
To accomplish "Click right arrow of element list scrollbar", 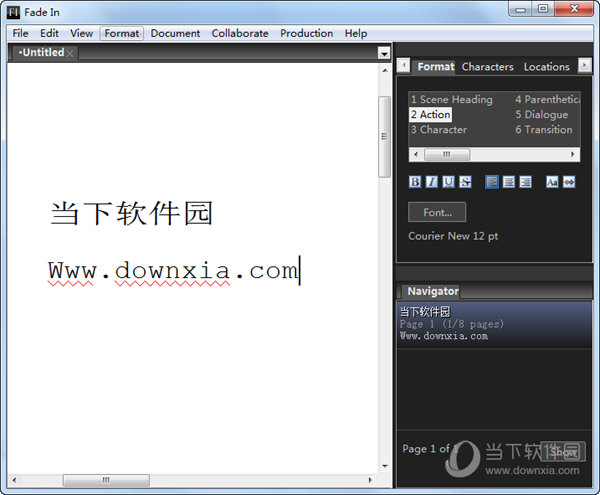I will point(573,154).
